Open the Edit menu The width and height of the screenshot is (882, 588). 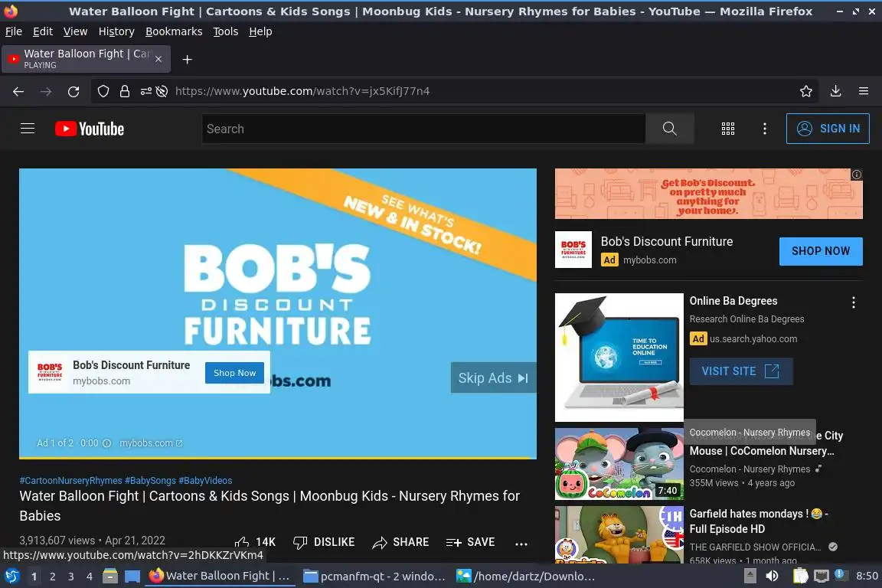click(43, 31)
